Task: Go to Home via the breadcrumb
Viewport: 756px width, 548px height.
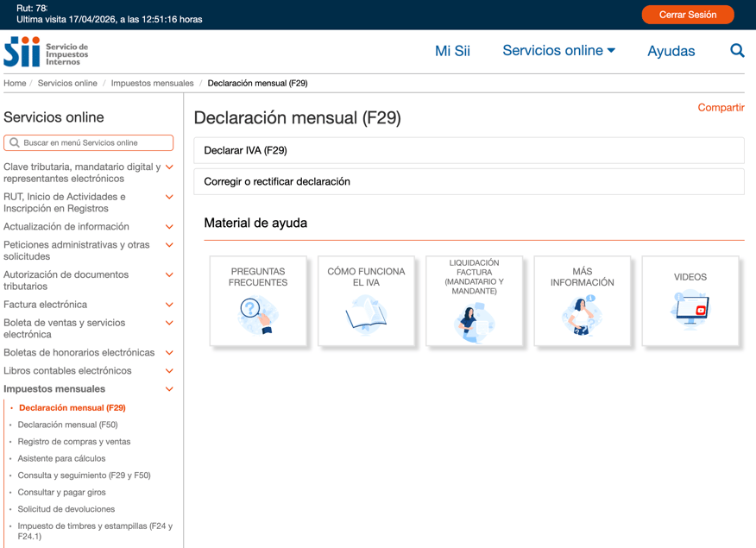Action: coord(14,83)
